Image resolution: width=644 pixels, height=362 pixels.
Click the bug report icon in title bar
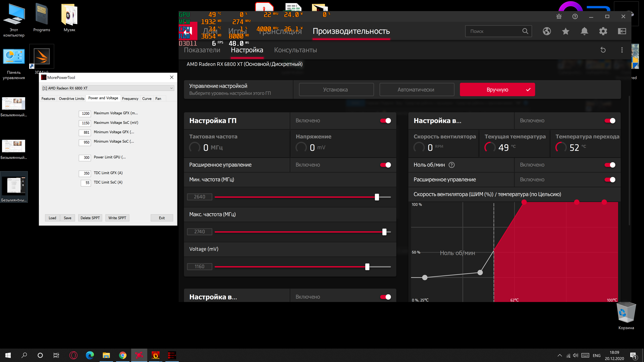click(x=559, y=16)
